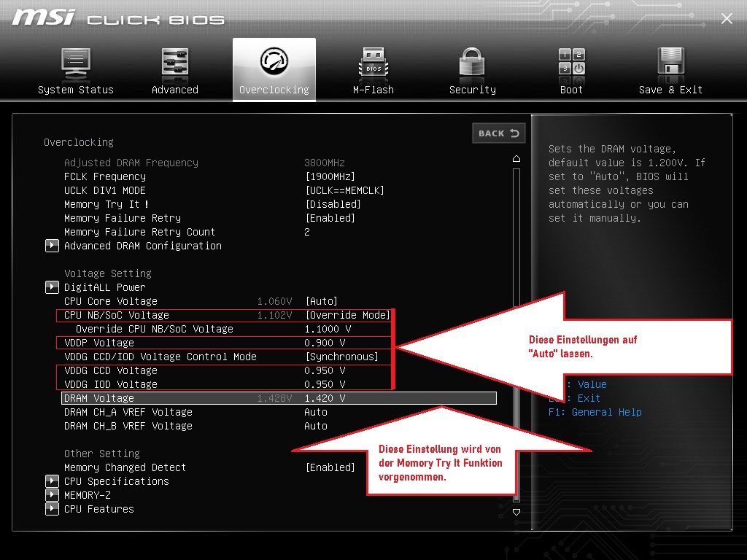The width and height of the screenshot is (747, 560).
Task: Select the Overclocking gauge icon
Action: click(x=274, y=61)
